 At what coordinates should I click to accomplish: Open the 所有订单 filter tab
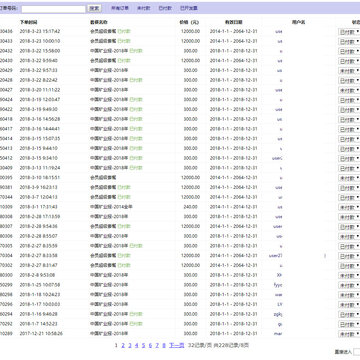[x=120, y=8]
